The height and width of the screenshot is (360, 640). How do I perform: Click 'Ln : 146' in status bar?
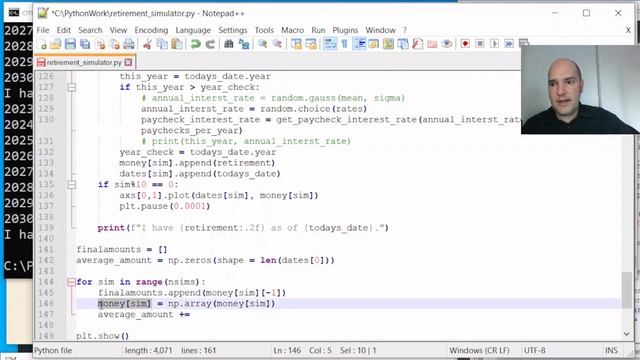(x=287, y=351)
